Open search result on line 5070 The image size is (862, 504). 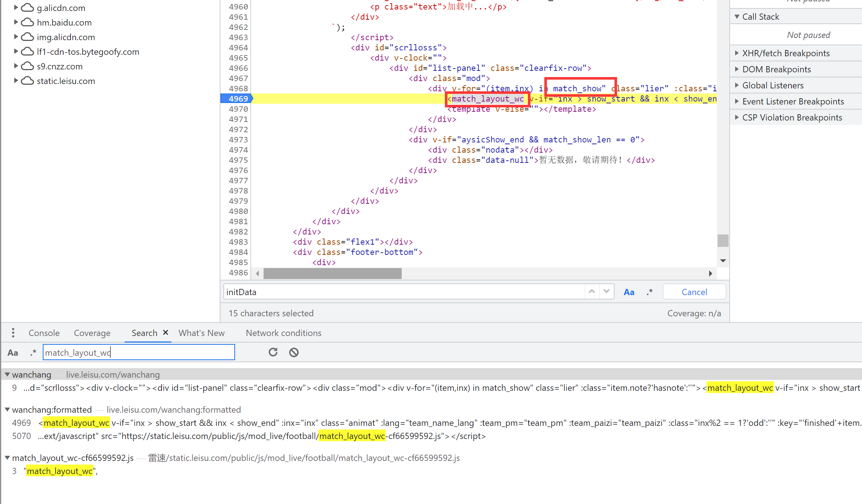pos(431,436)
